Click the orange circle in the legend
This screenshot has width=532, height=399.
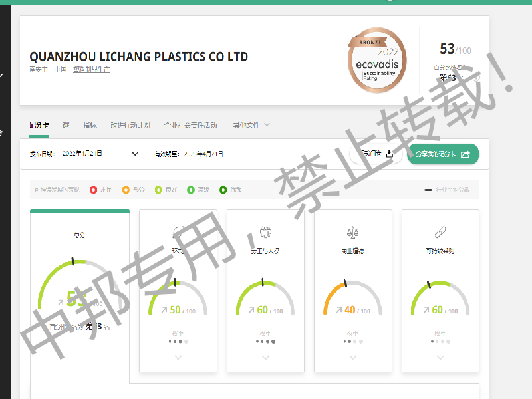[x=126, y=190]
